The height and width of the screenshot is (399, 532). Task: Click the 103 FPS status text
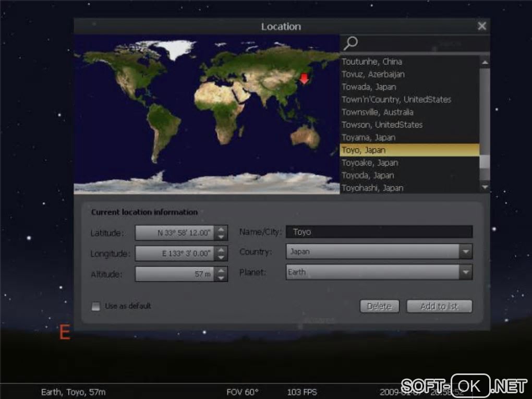point(302,392)
